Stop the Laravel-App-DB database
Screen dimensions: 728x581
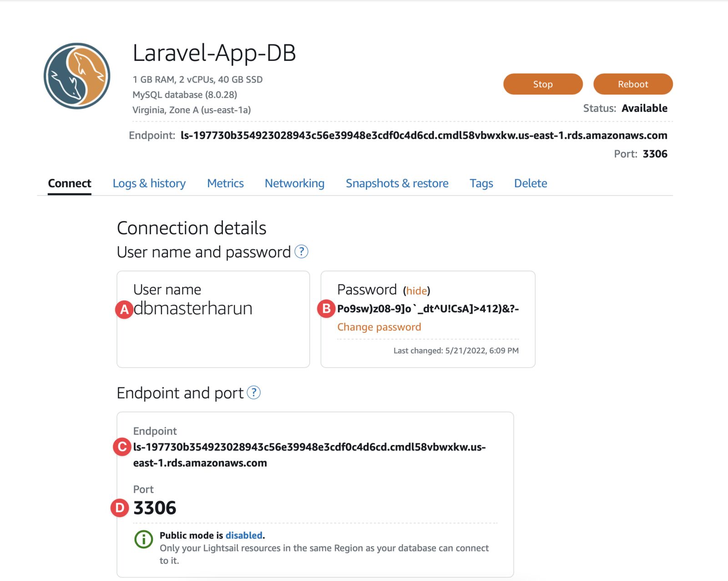pos(543,84)
